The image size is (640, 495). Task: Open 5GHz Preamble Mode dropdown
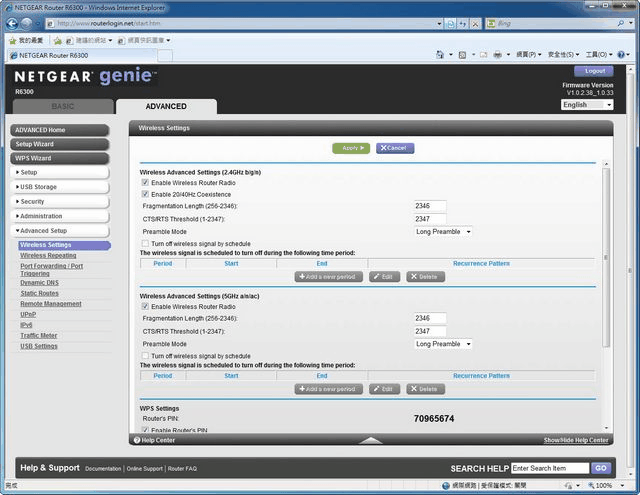443,344
